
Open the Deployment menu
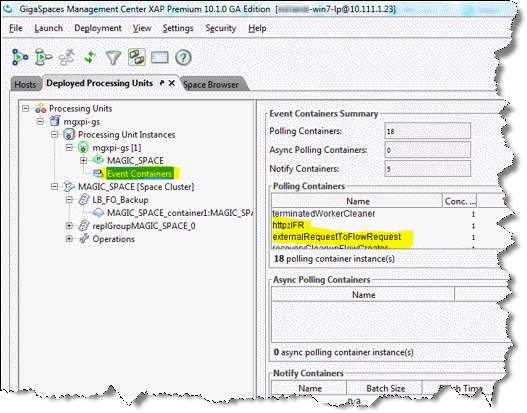pyautogui.click(x=98, y=28)
